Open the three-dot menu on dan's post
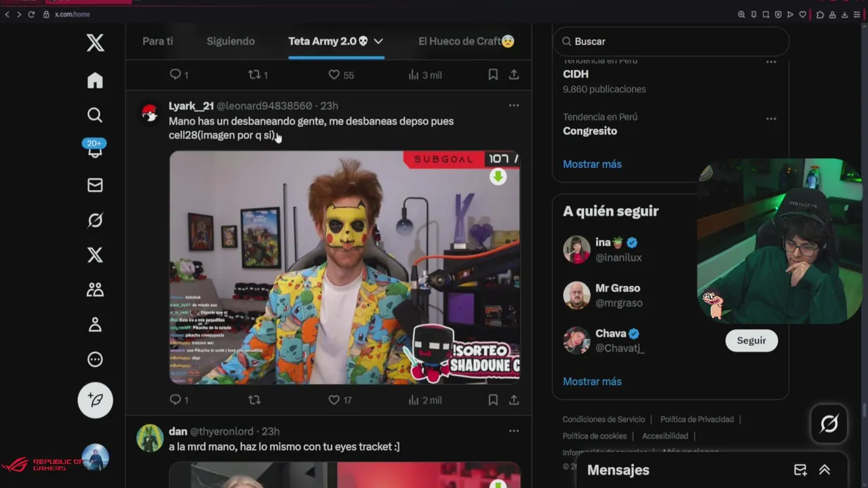868x488 pixels. coord(514,431)
